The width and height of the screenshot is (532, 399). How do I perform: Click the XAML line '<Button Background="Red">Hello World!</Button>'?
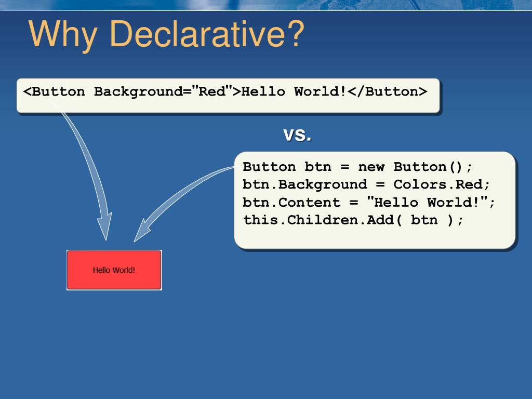coord(225,91)
